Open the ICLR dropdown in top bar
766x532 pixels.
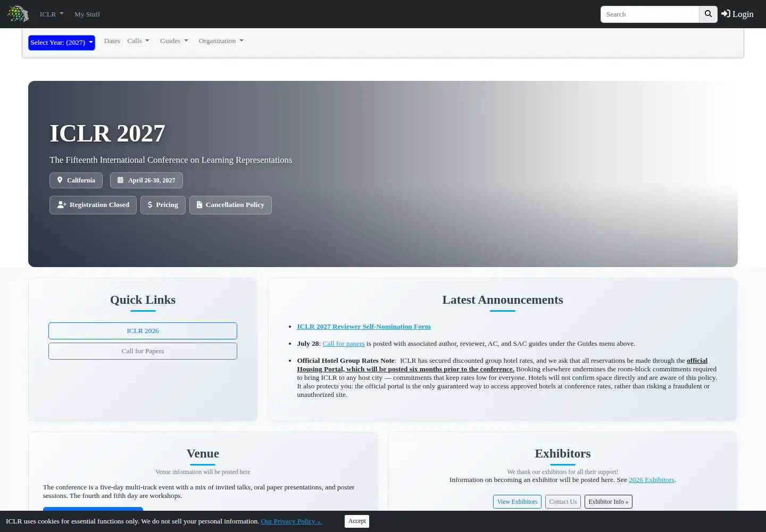click(x=52, y=14)
